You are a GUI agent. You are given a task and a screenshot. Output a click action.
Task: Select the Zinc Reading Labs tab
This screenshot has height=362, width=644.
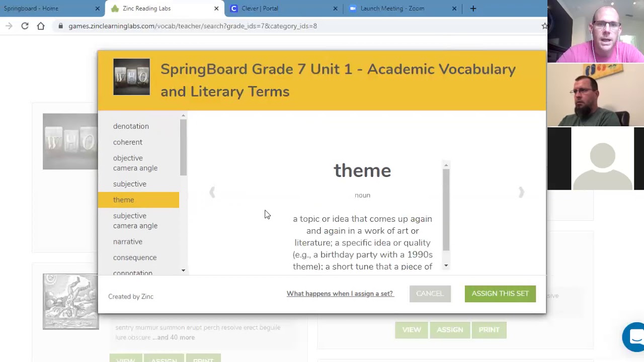165,9
